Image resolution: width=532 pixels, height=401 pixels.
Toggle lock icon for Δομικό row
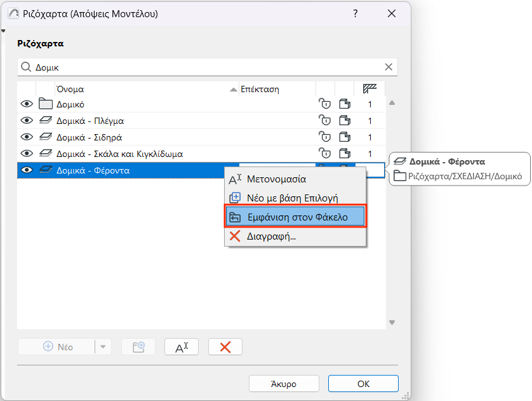point(324,104)
